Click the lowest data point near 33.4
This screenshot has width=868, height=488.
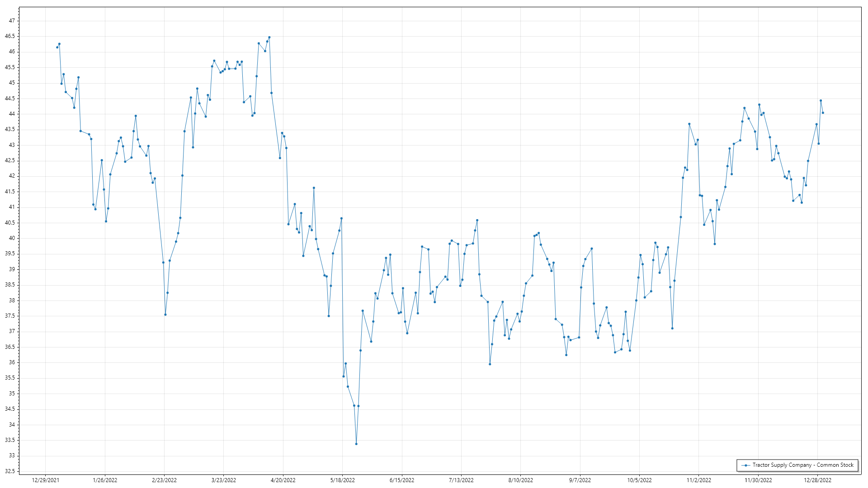pos(356,444)
